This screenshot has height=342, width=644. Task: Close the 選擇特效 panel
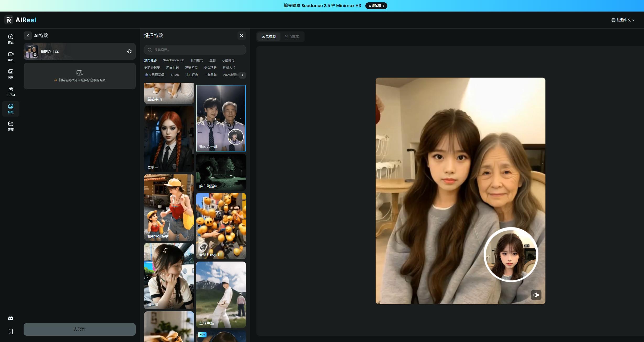click(242, 36)
